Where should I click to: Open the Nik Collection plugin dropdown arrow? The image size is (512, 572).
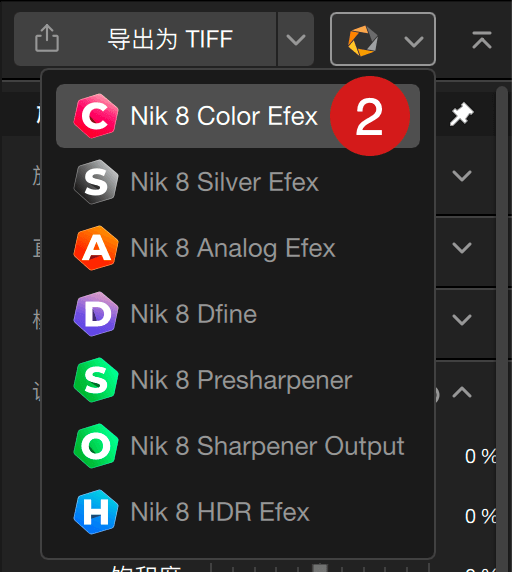point(414,41)
